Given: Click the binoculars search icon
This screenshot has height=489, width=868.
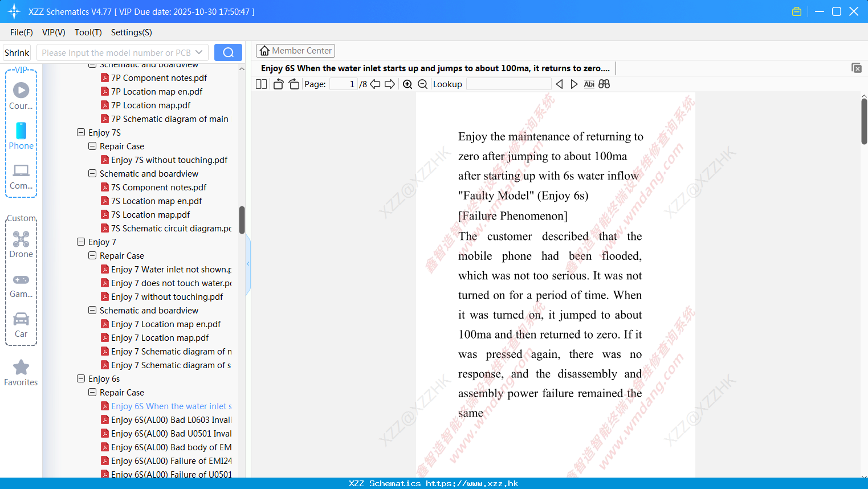Looking at the screenshot, I should click(x=604, y=84).
